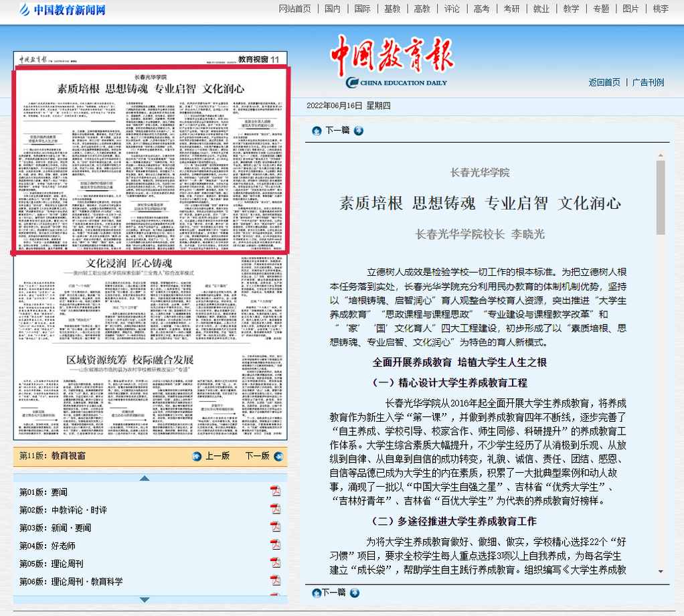Click next-page arrow icon beside 下一版
The width and height of the screenshot is (684, 616).
[x=278, y=457]
